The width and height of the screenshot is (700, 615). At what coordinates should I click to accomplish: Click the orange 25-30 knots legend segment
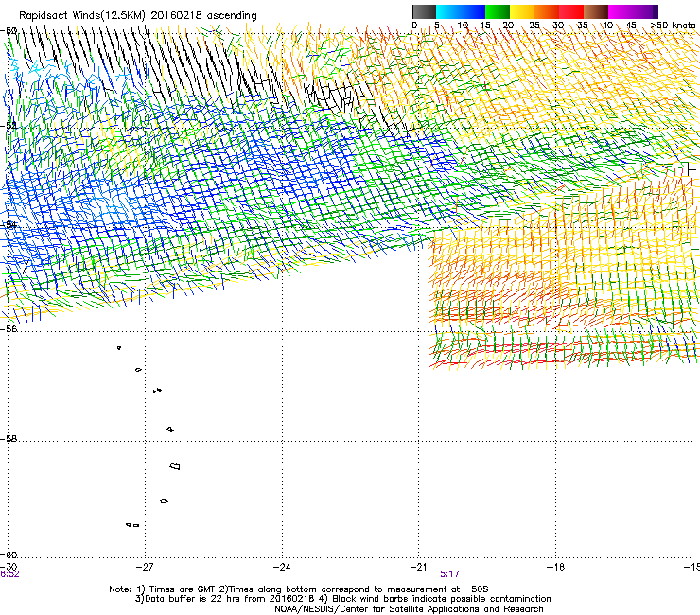[x=547, y=11]
